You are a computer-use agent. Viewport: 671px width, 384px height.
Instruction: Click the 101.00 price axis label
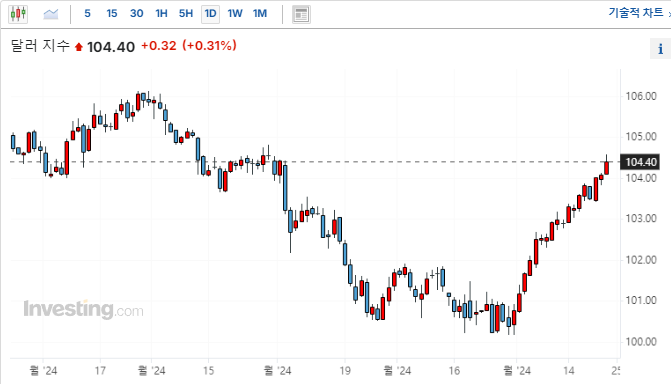tap(641, 300)
